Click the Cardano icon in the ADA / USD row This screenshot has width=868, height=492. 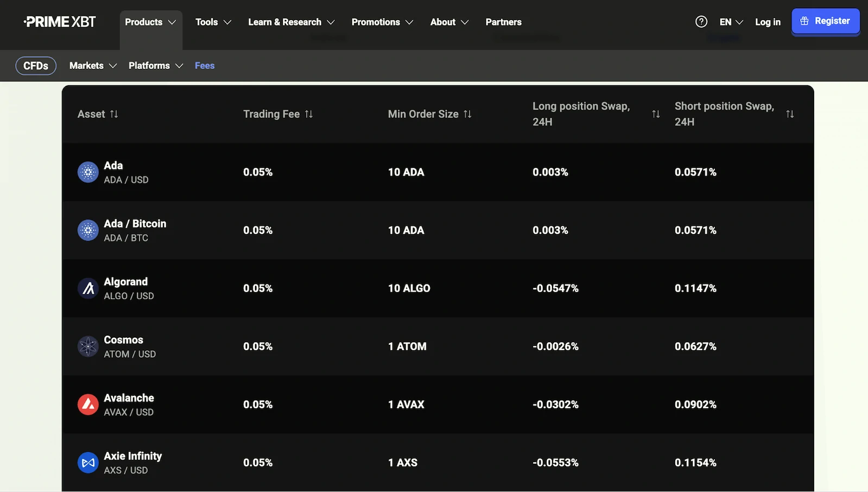88,172
